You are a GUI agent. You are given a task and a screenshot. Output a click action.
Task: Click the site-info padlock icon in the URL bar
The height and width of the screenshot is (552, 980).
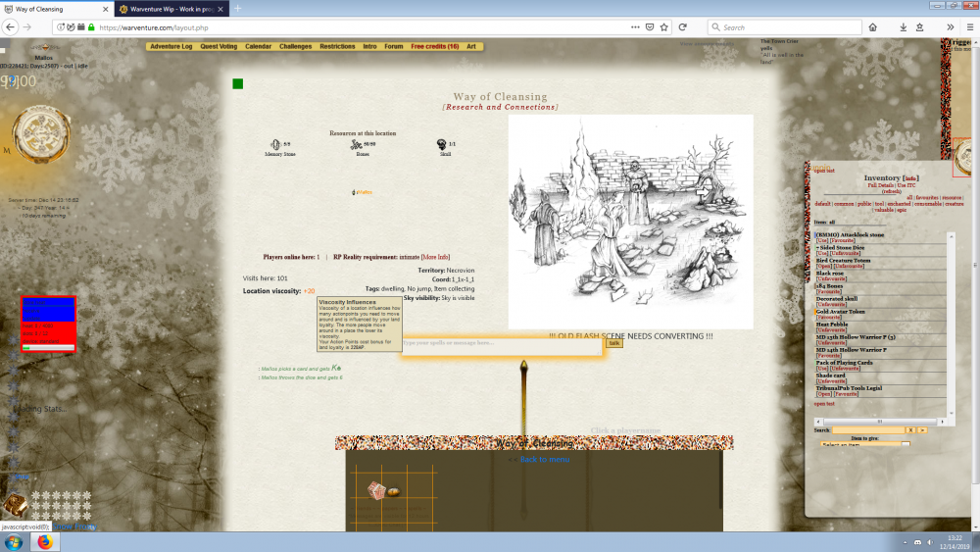click(91, 26)
